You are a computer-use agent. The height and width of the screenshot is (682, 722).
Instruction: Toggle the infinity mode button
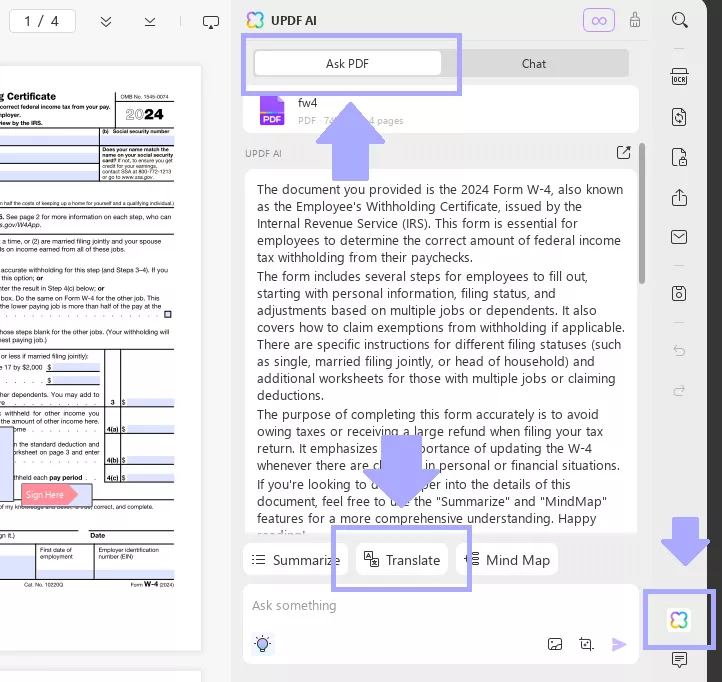599,20
